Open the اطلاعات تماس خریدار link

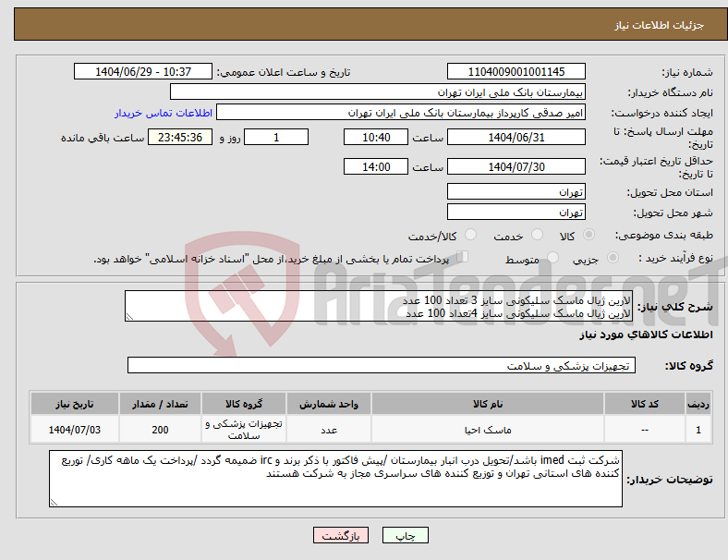tap(164, 113)
